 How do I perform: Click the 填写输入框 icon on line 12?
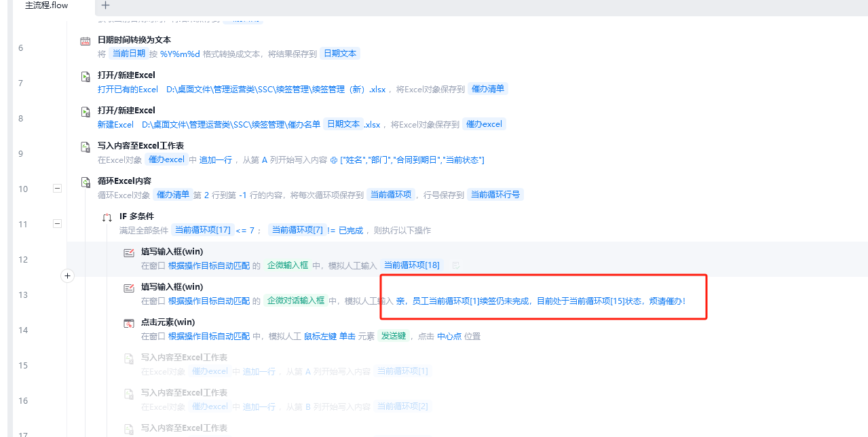click(x=129, y=253)
